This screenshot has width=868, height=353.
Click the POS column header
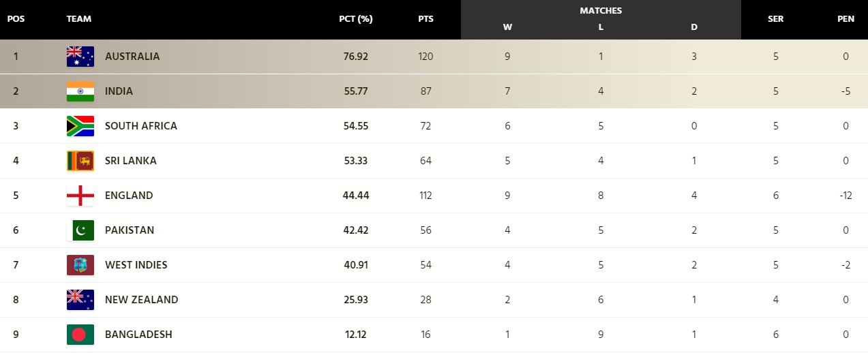16,19
